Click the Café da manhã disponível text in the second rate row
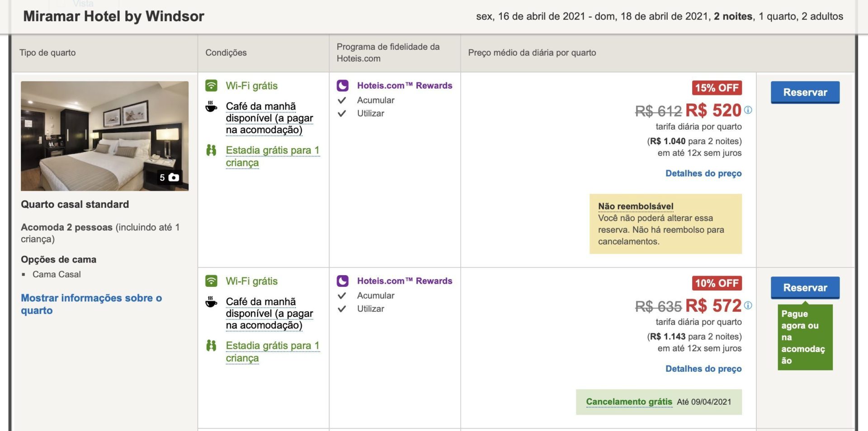Viewport: 868px width, 431px height. click(269, 314)
